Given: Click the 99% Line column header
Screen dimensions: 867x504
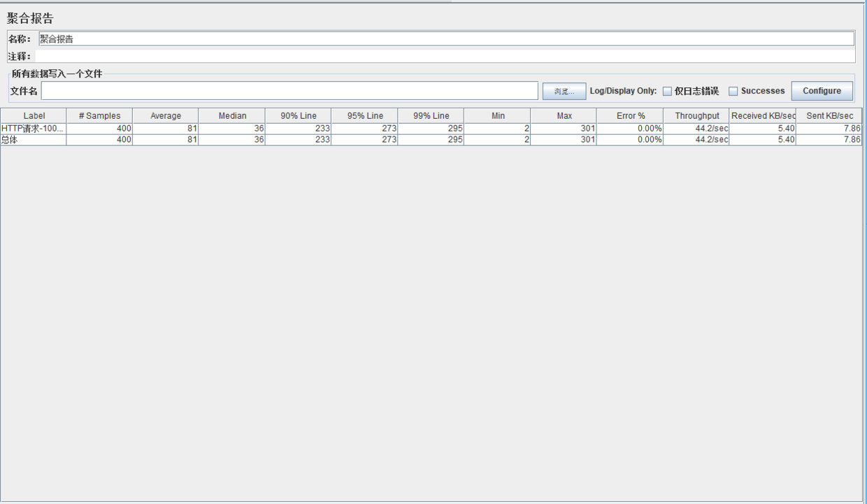Looking at the screenshot, I should [x=431, y=116].
